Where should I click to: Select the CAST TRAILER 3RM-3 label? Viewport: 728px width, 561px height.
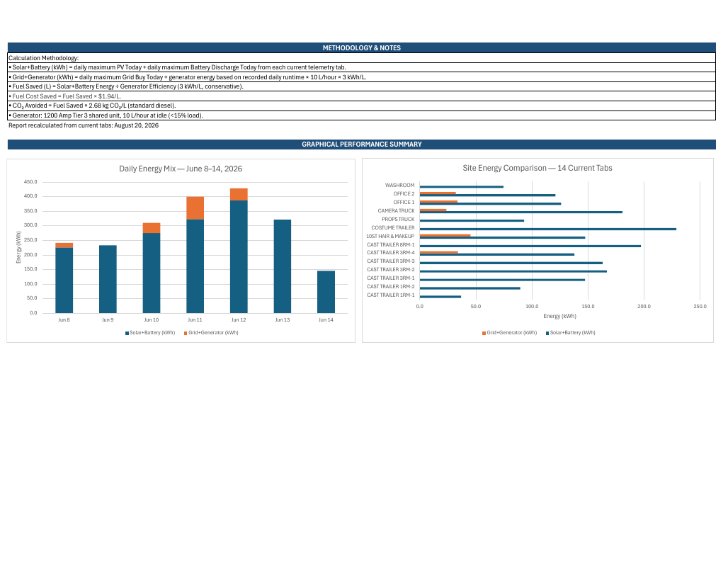tap(390, 261)
